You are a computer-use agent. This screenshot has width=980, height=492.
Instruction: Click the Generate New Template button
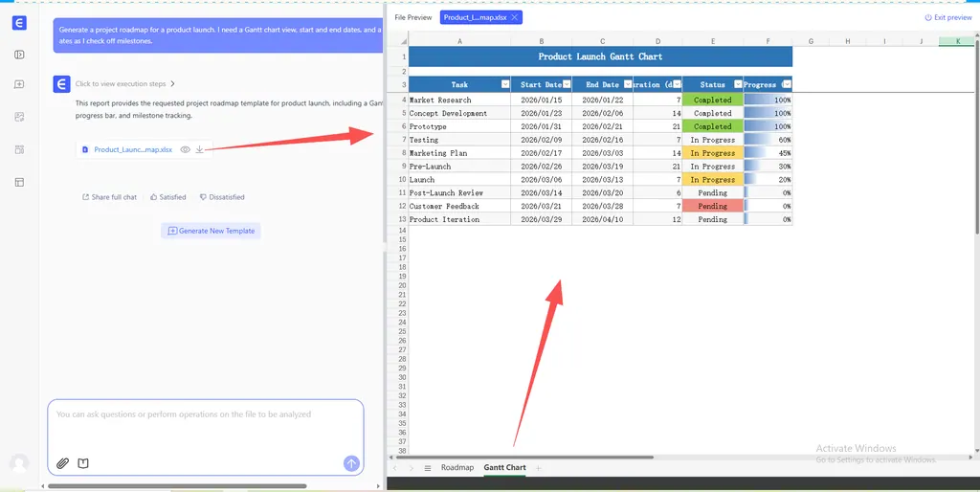click(x=211, y=231)
